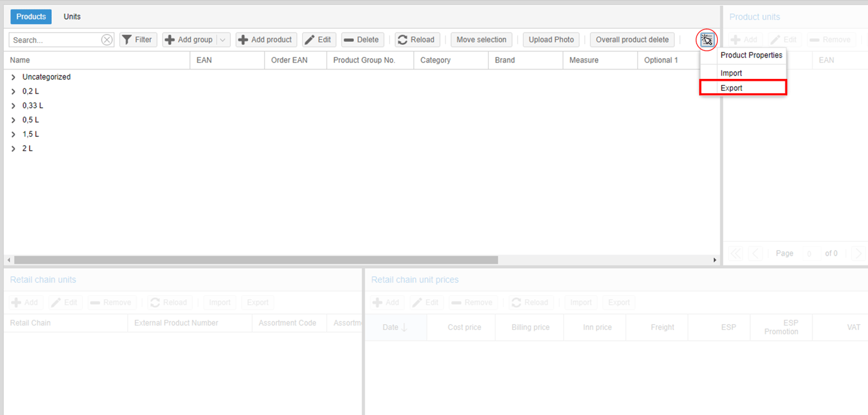The width and height of the screenshot is (868, 415).
Task: Clear the search box with the X icon
Action: (x=107, y=40)
